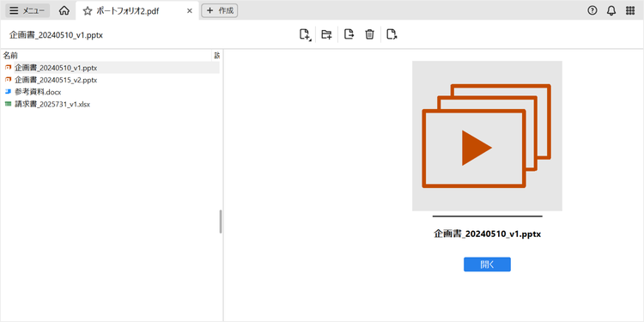Click the 作成 create button
Screen dimensions: 644x322
point(220,10)
